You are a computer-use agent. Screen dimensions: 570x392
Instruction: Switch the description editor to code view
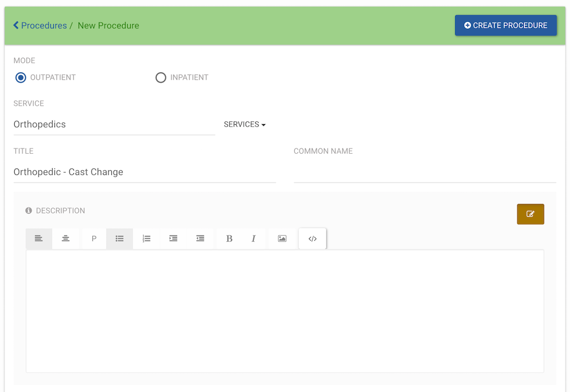(x=312, y=238)
